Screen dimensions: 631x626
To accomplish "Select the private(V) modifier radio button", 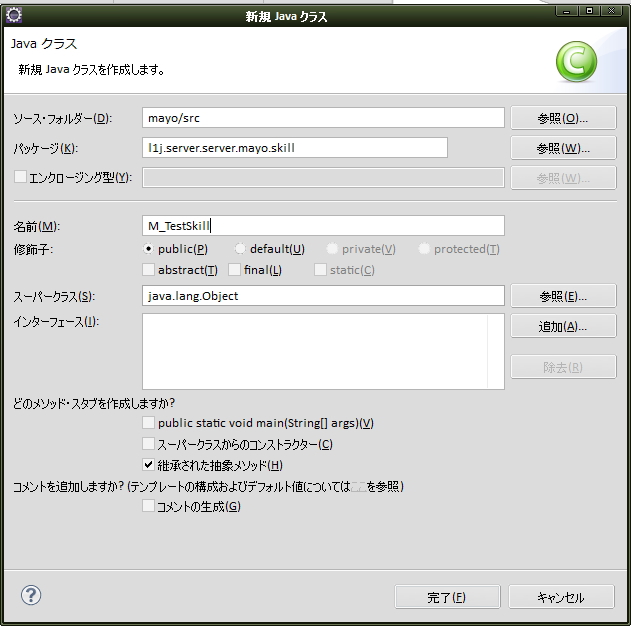I will click(x=332, y=249).
